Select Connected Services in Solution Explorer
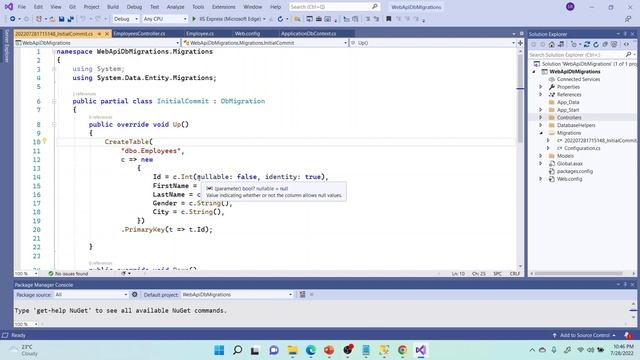This screenshot has height=360, width=640. tap(578, 79)
